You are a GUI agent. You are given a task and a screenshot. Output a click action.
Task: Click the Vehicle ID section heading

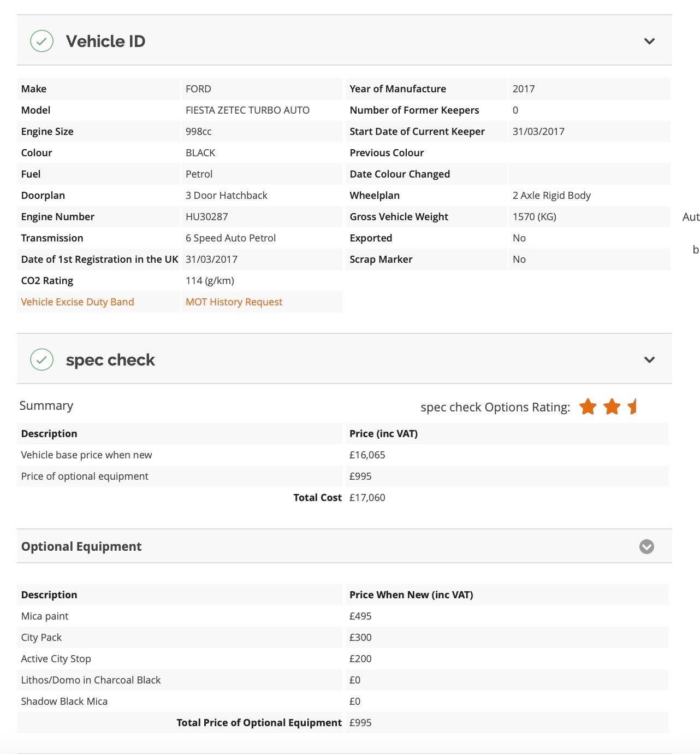(105, 41)
